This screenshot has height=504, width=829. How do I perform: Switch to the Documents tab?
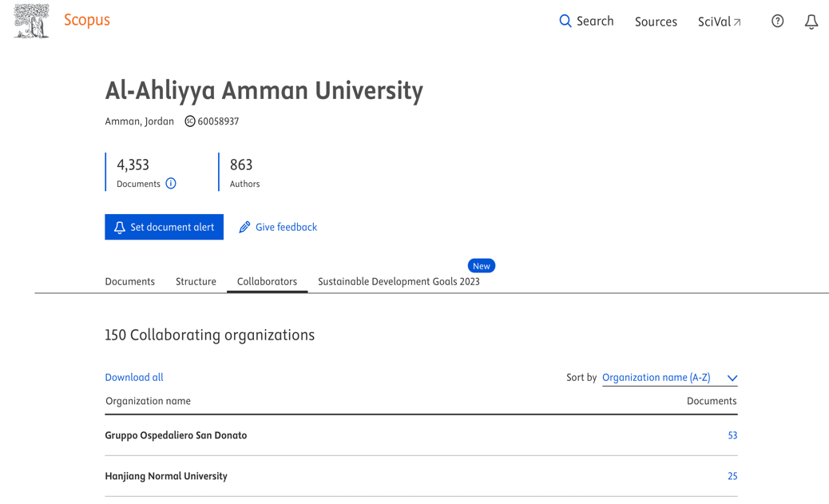(129, 281)
